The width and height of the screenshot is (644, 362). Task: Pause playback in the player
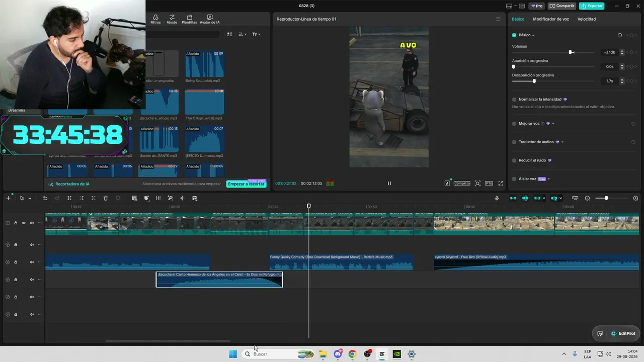(x=389, y=184)
